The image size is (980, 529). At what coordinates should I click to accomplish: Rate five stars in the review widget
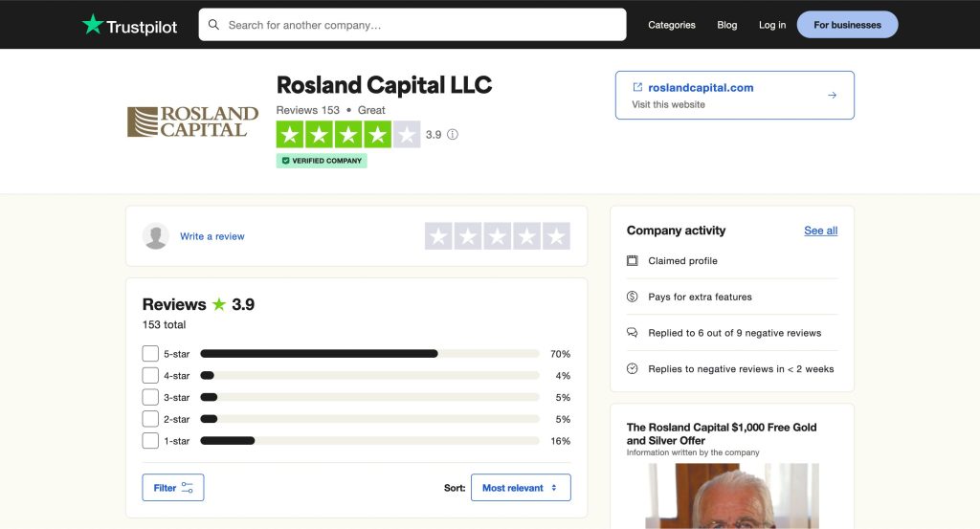pos(556,236)
